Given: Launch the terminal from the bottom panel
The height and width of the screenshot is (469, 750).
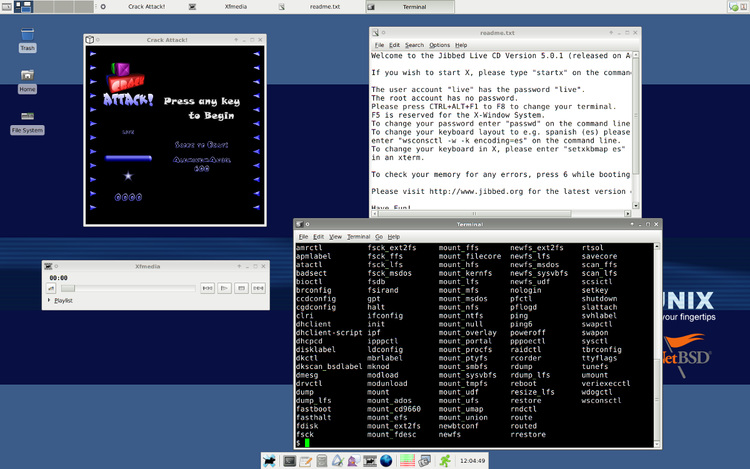Looking at the screenshot, I should point(289,461).
